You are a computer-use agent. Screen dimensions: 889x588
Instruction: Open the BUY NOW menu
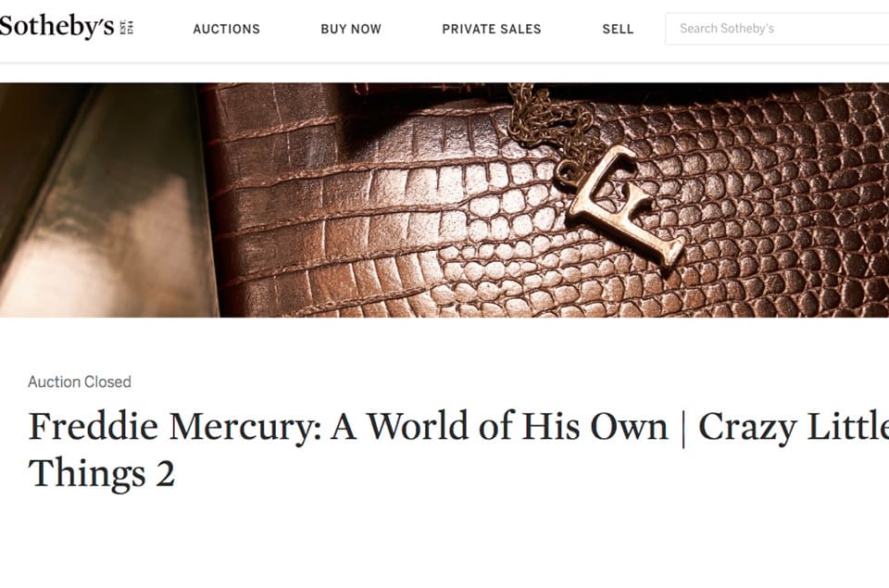point(351,29)
